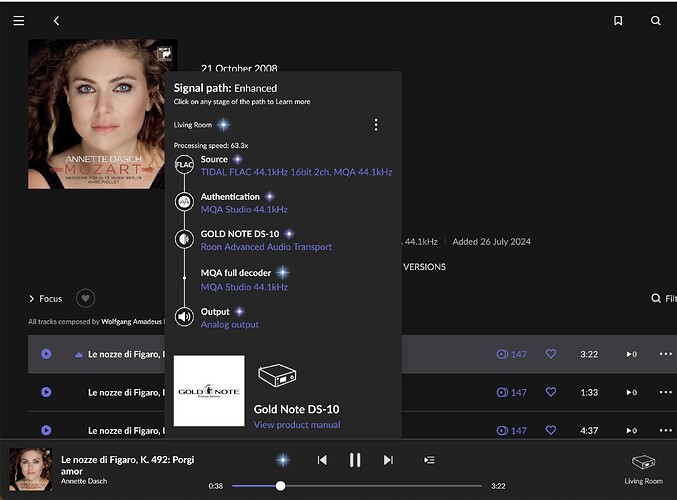This screenshot has height=500, width=677.
Task: Click the play-next counter on 4:37 track
Action: 631,430
